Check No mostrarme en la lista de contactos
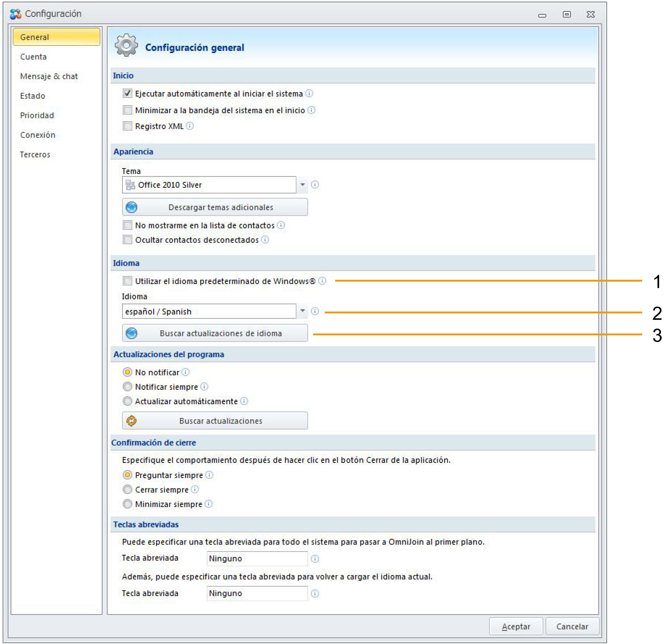This screenshot has width=665, height=644. point(127,225)
